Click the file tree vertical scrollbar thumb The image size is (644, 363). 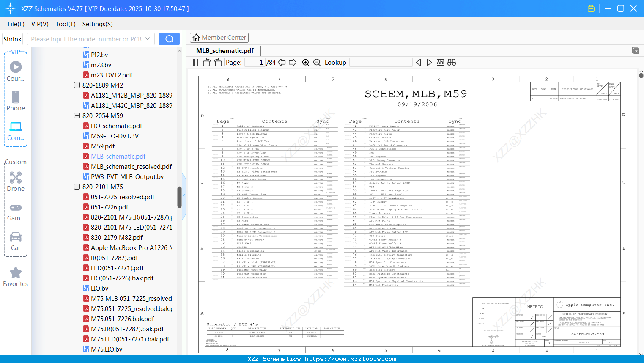pyautogui.click(x=179, y=197)
